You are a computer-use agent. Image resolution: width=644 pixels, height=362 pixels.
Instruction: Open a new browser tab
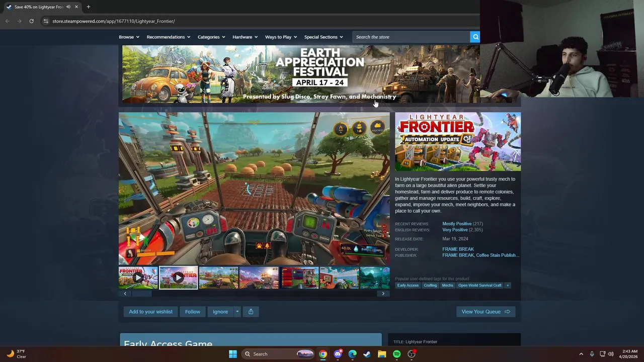(88, 7)
